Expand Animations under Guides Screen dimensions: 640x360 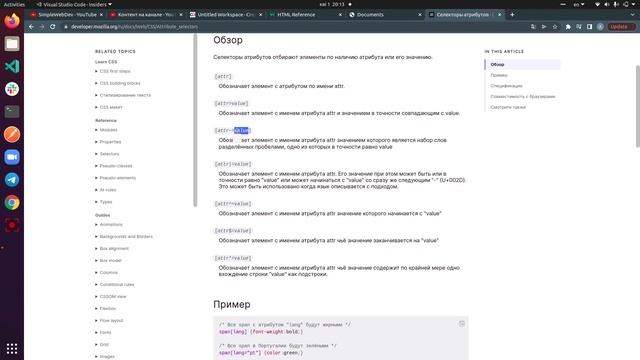(x=109, y=224)
